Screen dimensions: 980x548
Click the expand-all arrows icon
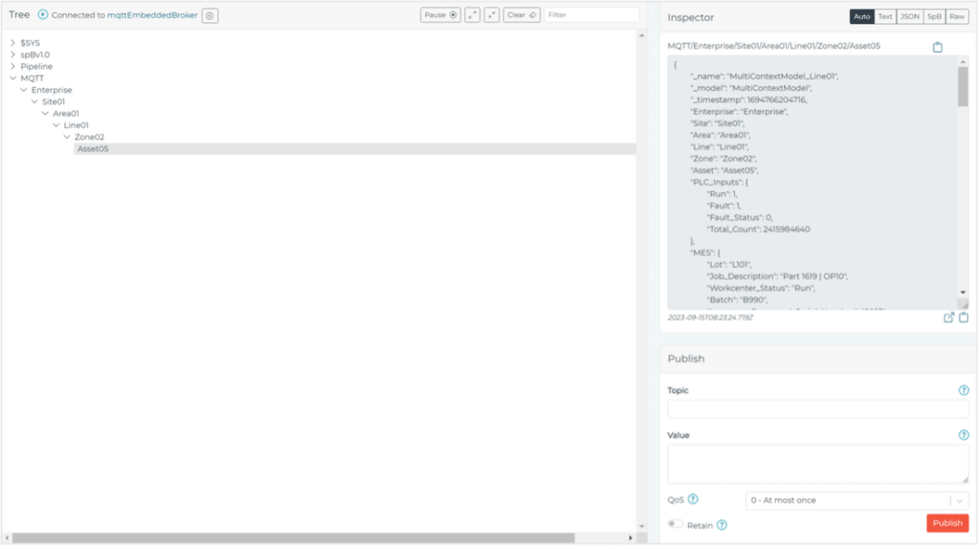coord(473,15)
